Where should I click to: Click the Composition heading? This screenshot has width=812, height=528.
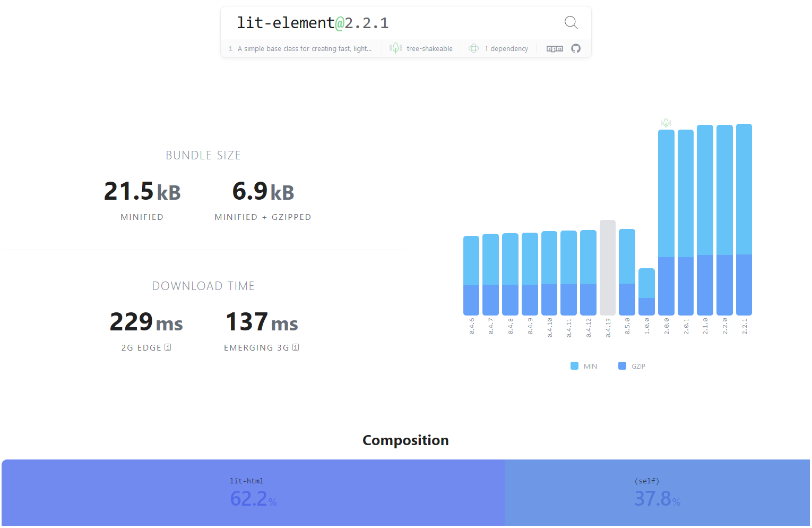405,440
